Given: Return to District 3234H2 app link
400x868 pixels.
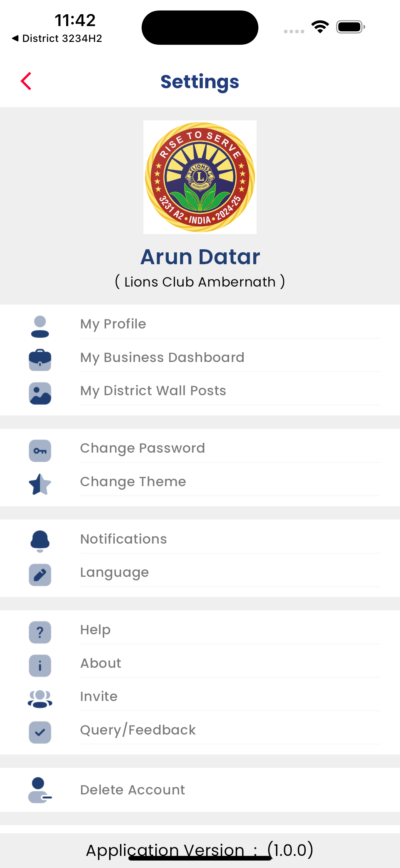Looking at the screenshot, I should pos(56,38).
